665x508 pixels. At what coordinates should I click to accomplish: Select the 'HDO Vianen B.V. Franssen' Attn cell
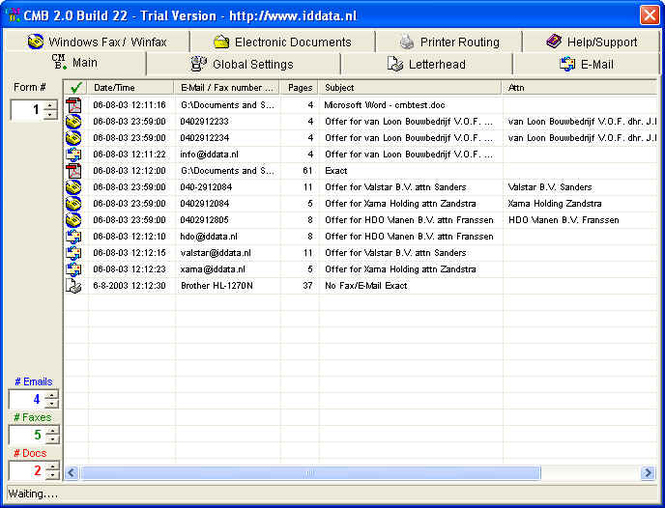coord(564,220)
